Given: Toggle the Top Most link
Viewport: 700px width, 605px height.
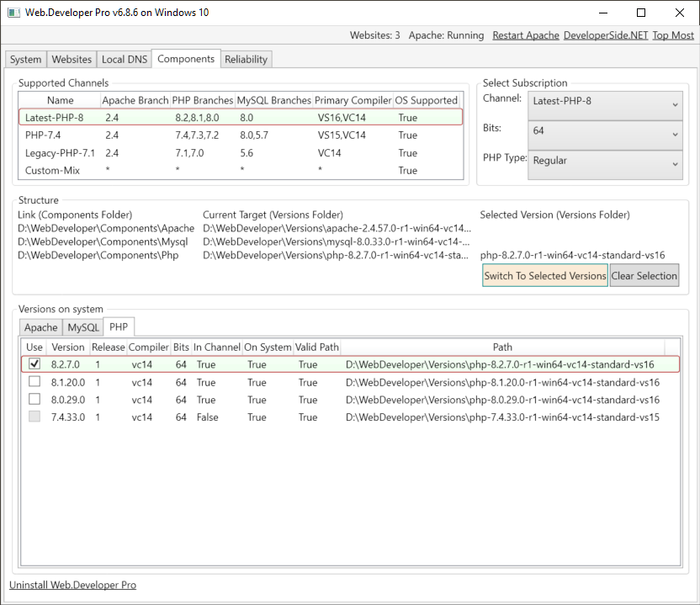Looking at the screenshot, I should (673, 35).
